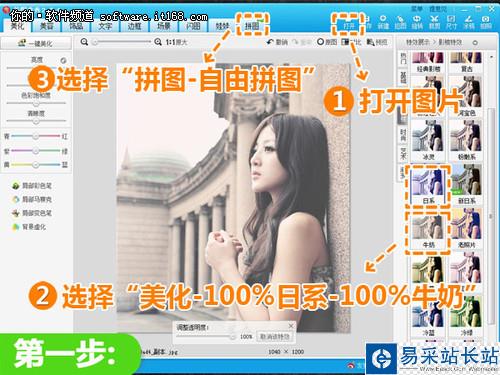This screenshot has height=375, width=500.
Task: Open the 拼图 (collage) tab
Action: click(252, 25)
